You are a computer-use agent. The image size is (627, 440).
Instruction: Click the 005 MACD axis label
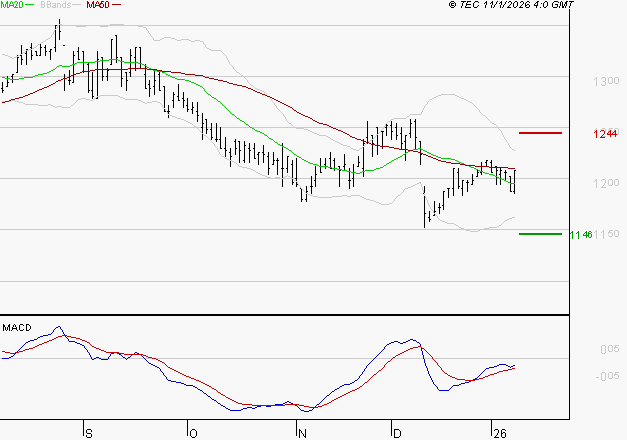610,350
